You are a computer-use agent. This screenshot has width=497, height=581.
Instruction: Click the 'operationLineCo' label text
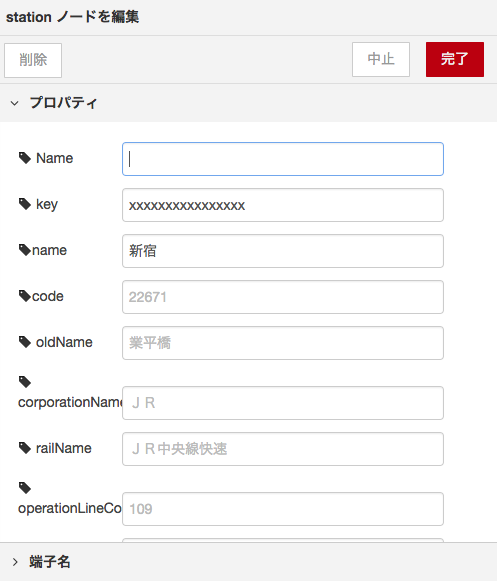click(x=70, y=508)
